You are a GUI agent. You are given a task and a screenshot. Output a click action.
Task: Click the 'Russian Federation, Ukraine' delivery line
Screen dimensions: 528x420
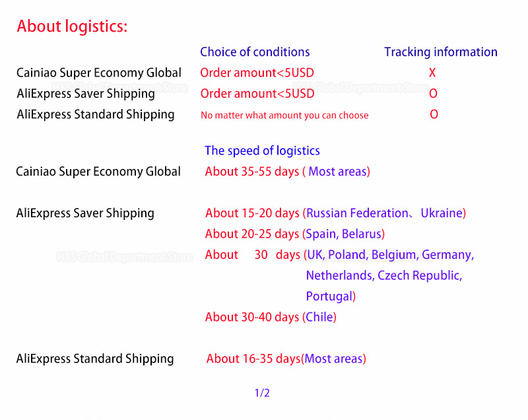[336, 213]
